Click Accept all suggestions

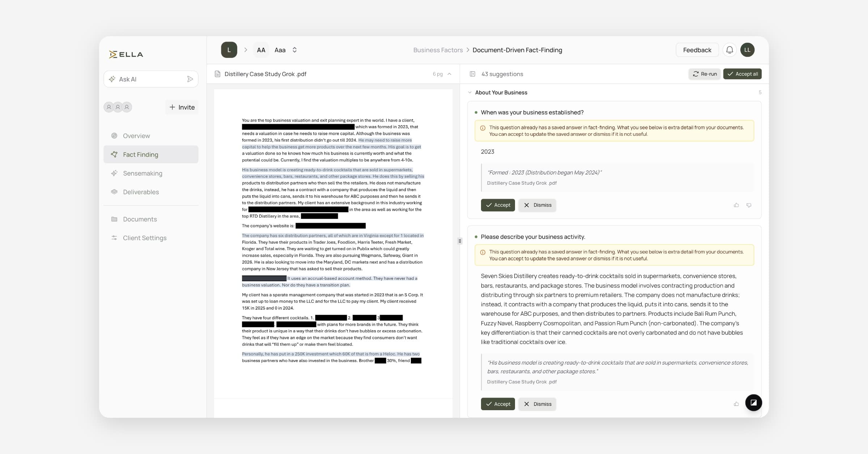[743, 74]
